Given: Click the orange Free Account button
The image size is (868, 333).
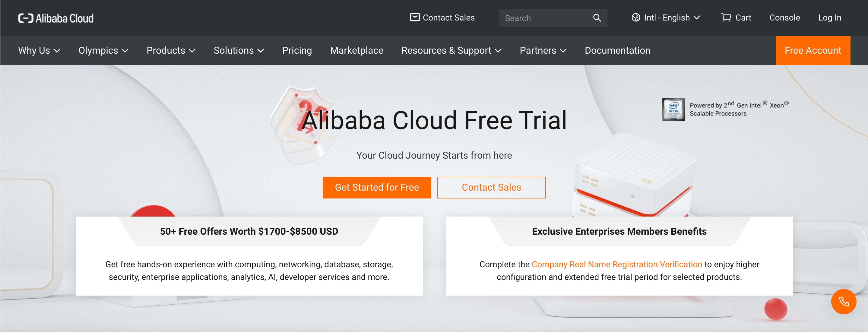Looking at the screenshot, I should pyautogui.click(x=813, y=51).
